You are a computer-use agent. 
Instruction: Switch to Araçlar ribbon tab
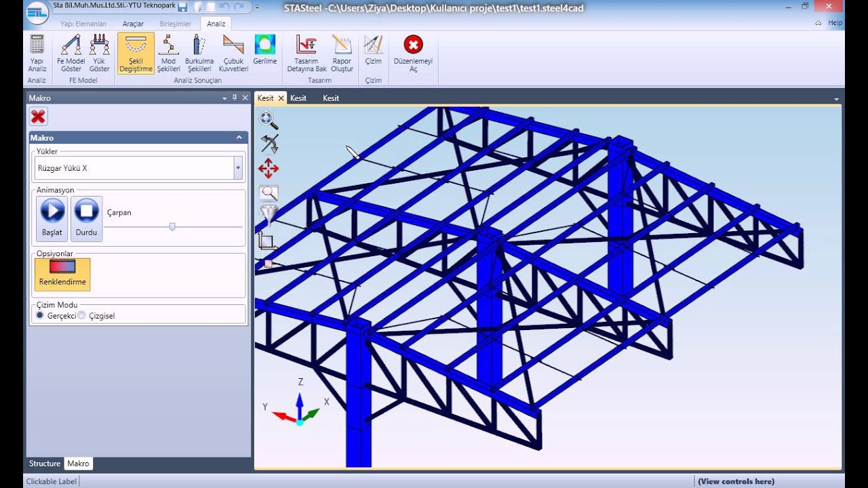pyautogui.click(x=133, y=24)
